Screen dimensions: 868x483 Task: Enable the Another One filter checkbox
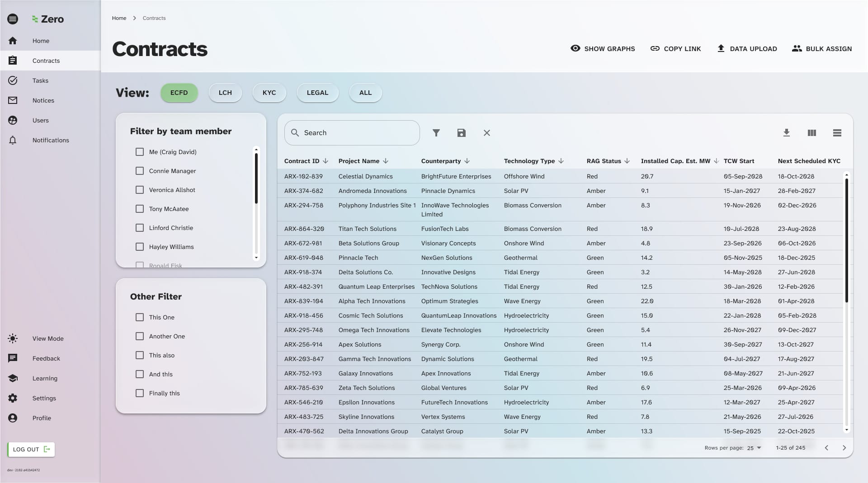[140, 336]
